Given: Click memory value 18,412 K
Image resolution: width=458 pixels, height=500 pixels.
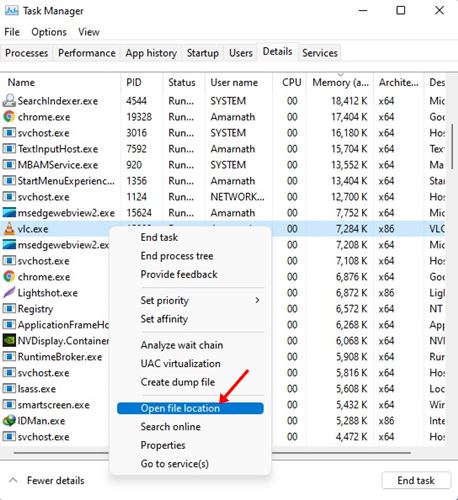Looking at the screenshot, I should click(x=349, y=101).
